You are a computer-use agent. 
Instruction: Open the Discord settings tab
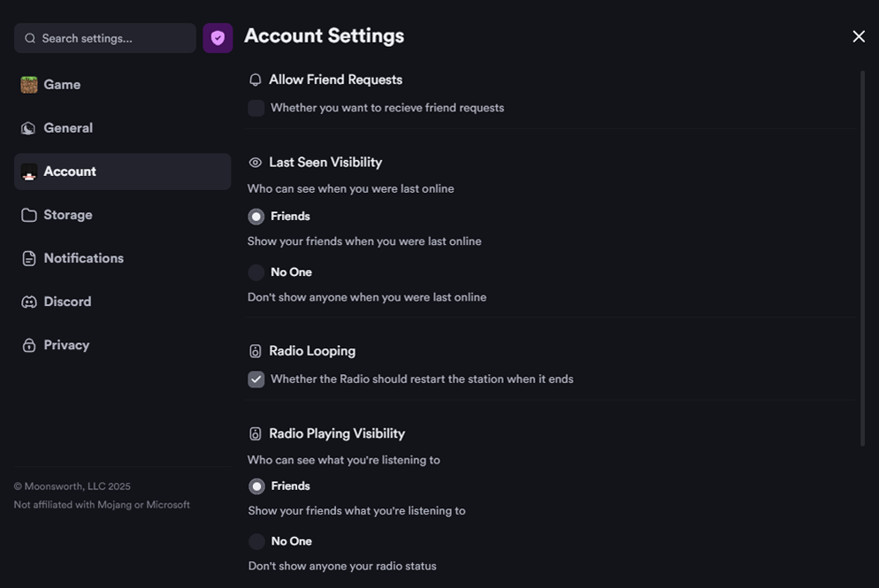(122, 302)
